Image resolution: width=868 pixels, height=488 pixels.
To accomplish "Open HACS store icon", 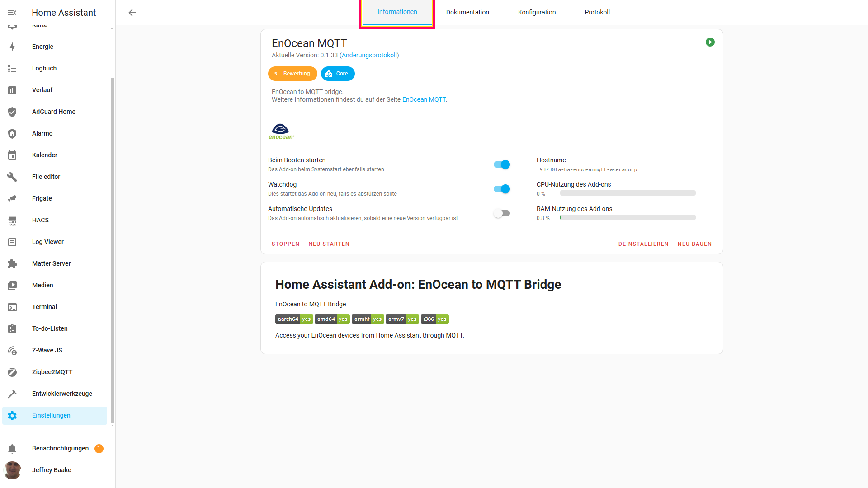I will coord(12,221).
